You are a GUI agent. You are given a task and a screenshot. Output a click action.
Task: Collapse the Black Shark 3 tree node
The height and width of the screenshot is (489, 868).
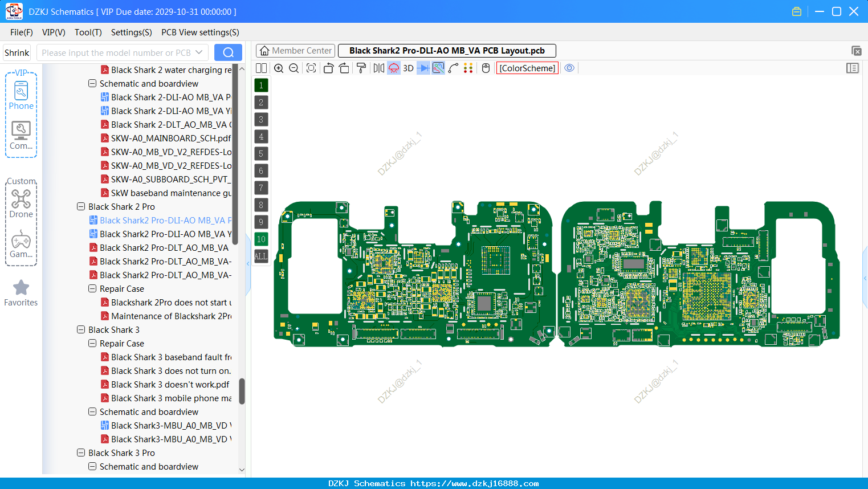tap(81, 329)
